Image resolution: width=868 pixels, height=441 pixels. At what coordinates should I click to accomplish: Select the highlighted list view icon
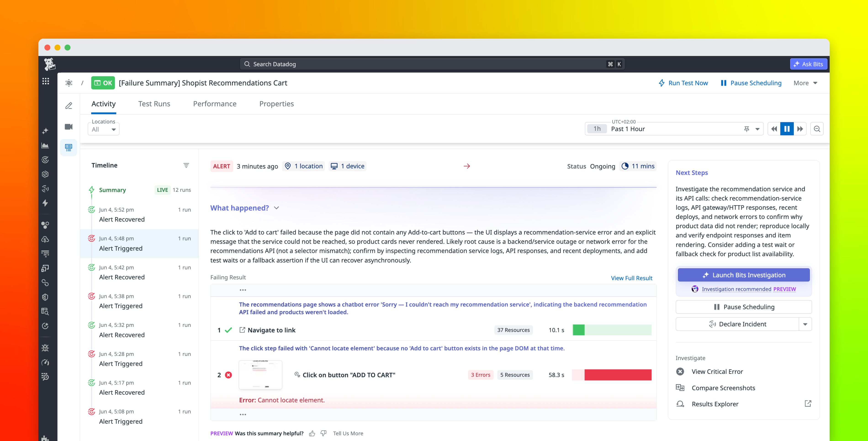[69, 147]
